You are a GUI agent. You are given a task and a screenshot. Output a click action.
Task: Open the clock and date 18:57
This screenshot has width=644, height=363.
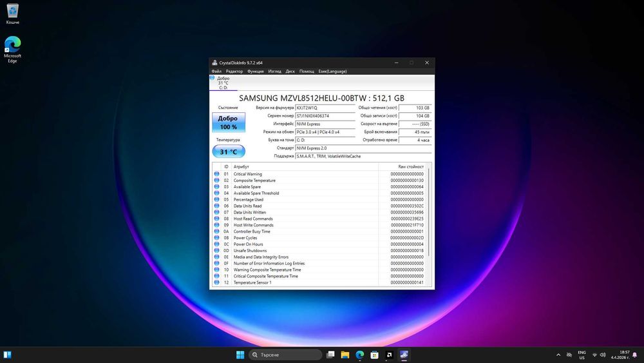620,355
